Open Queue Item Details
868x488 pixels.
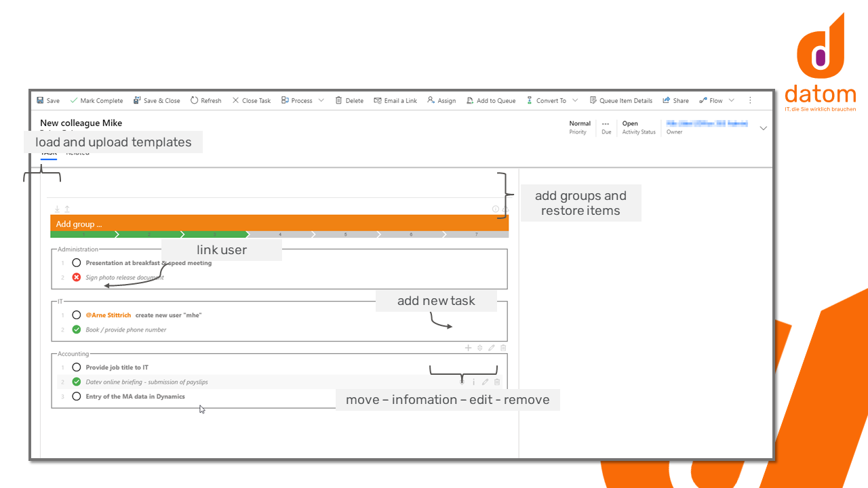pyautogui.click(x=621, y=100)
